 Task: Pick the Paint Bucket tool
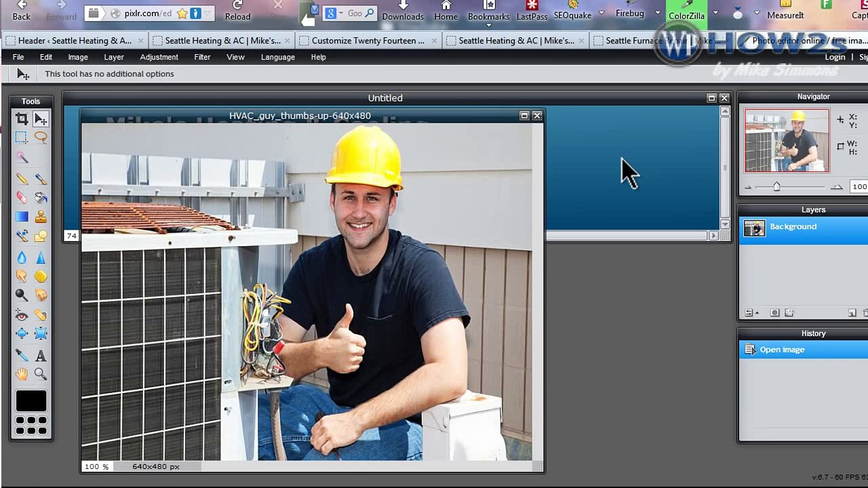tap(41, 197)
